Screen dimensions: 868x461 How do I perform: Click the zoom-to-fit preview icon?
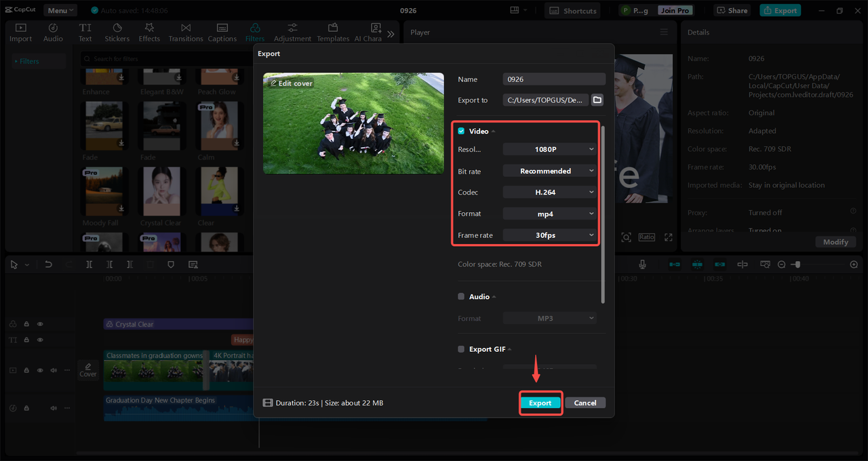tap(626, 237)
